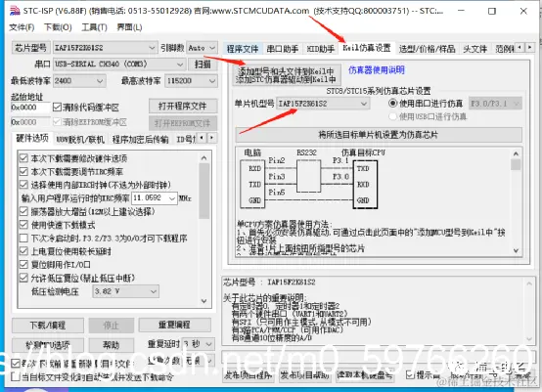Switch to 程序文件 tab
The height and width of the screenshot is (392, 542).
coord(243,49)
